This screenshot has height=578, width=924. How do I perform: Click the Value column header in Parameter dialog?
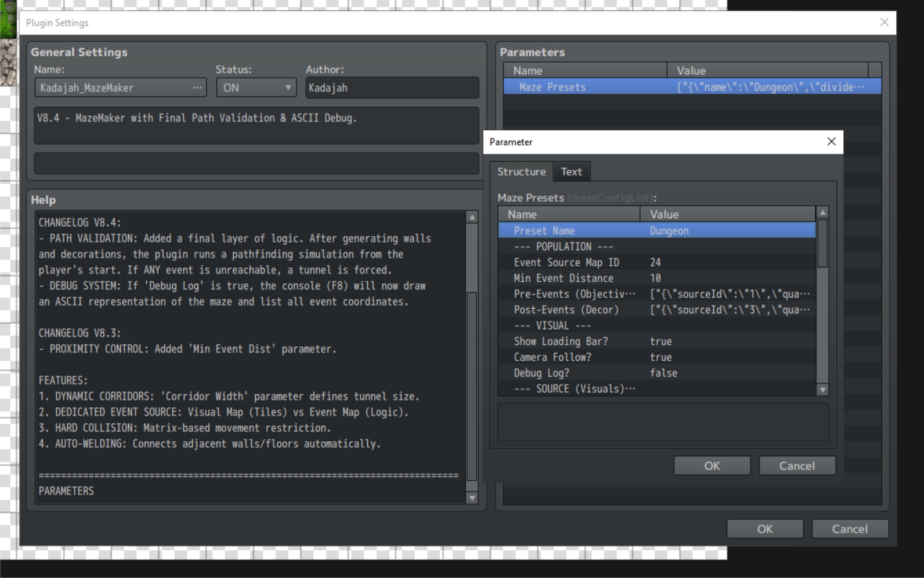tap(728, 214)
